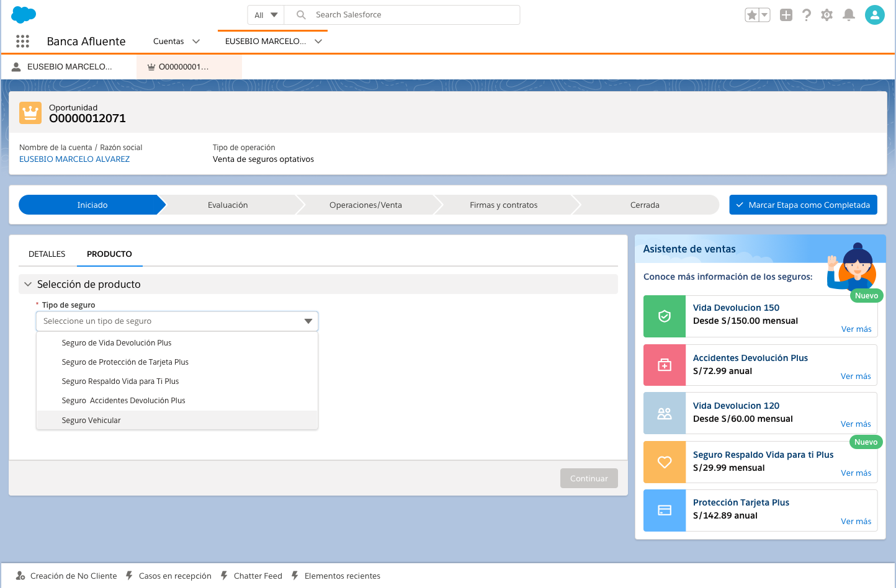
Task: Click the Protección Tarjeta Plus title
Action: 741,502
